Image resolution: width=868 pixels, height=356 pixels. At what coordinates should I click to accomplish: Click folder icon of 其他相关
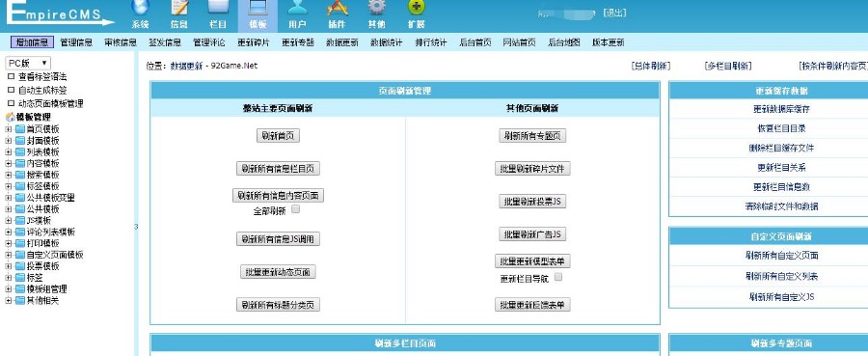point(20,301)
